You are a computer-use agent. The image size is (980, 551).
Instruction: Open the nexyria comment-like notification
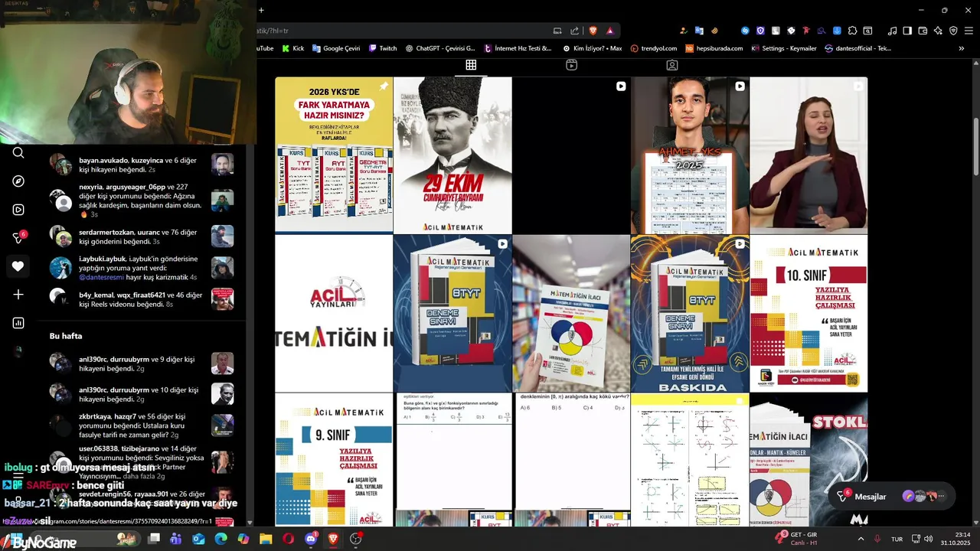point(142,201)
